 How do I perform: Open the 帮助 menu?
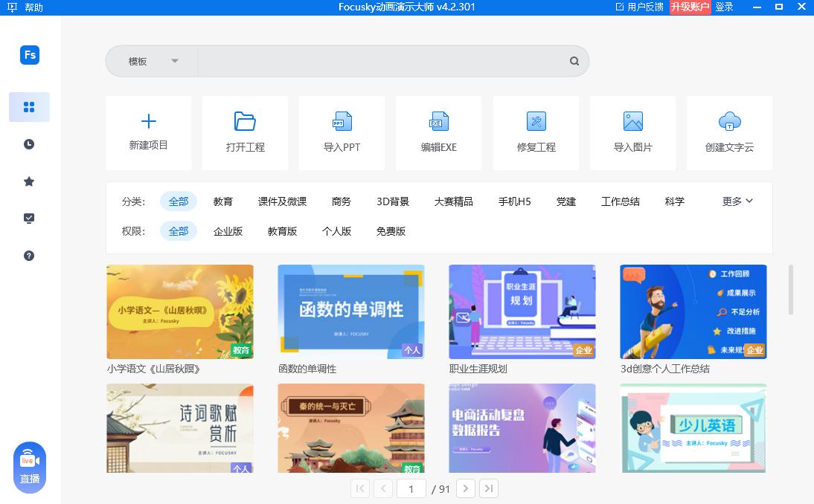pyautogui.click(x=33, y=7)
